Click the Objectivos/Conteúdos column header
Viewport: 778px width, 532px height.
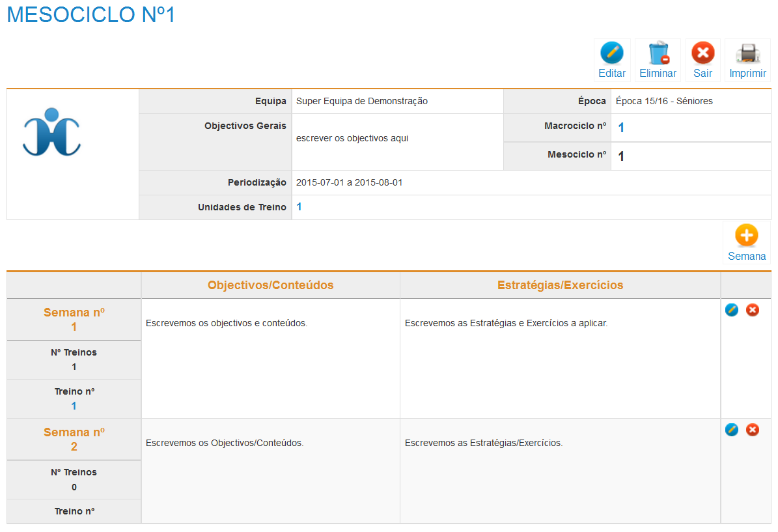[x=270, y=285]
